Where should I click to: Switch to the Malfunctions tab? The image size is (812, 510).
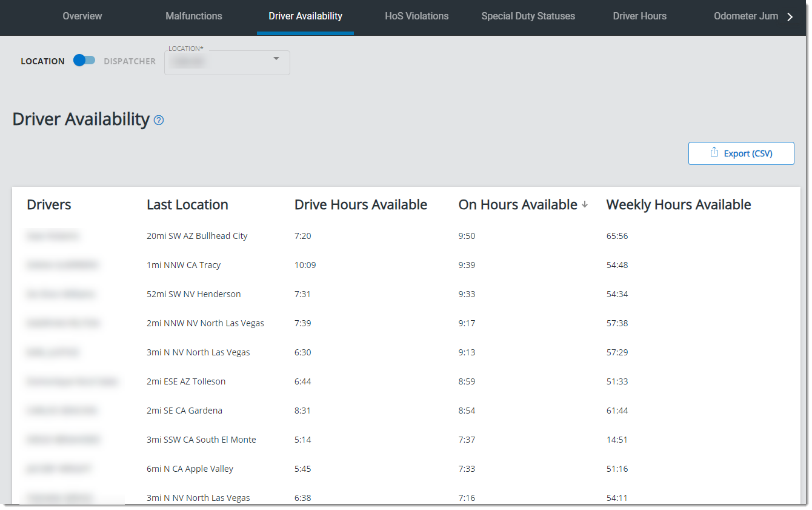(194, 16)
